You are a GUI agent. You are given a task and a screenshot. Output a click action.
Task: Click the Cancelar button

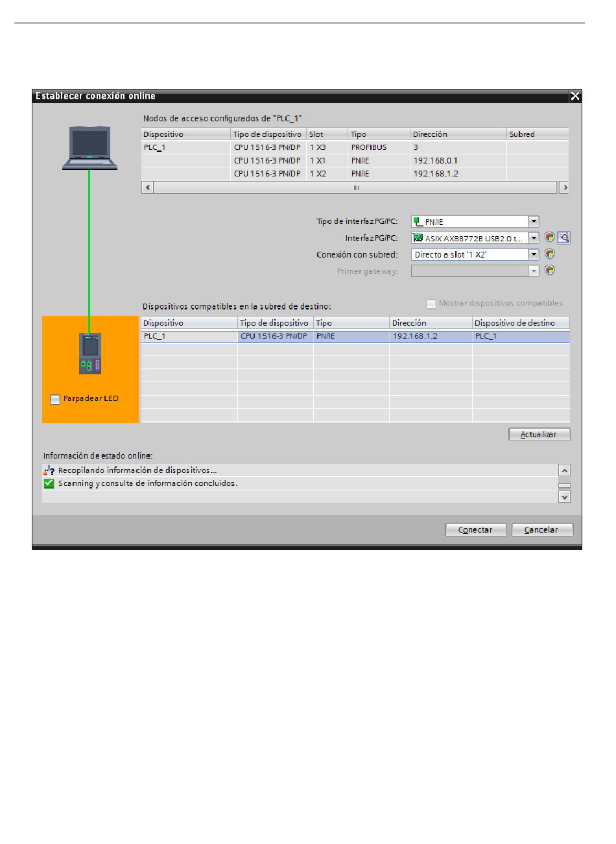pyautogui.click(x=542, y=530)
